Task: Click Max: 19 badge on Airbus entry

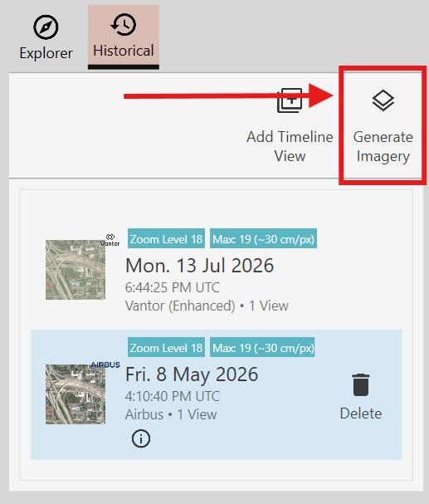Action: click(x=262, y=347)
